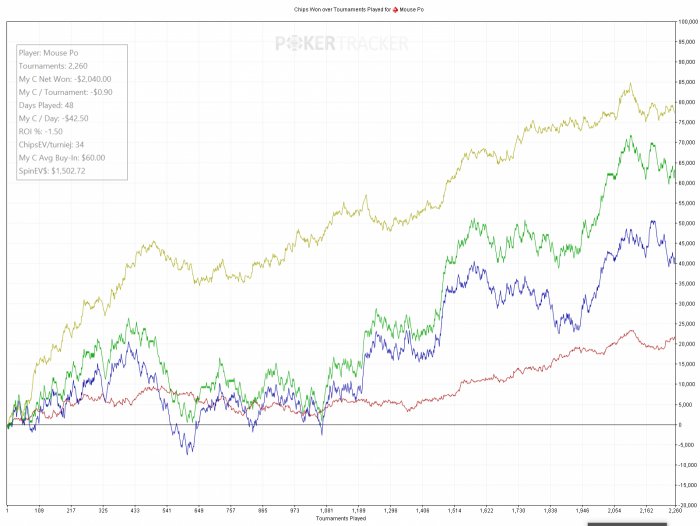Image resolution: width=700 pixels, height=526 pixels.
Task: Click the 'My C Avg Buy-In: $60.00' line
Action: click(x=62, y=157)
